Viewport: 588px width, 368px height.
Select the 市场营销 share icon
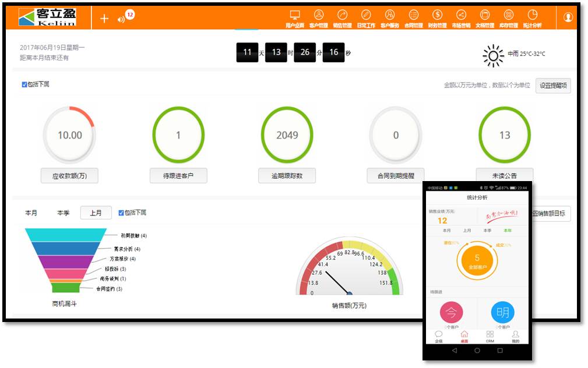click(x=460, y=16)
